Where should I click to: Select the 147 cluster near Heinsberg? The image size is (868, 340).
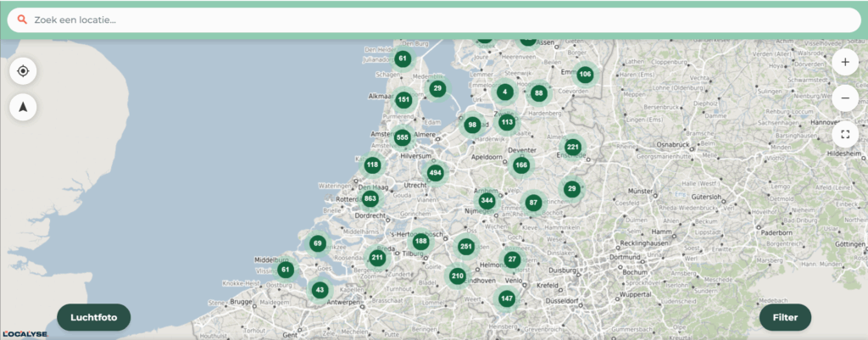pos(507,299)
